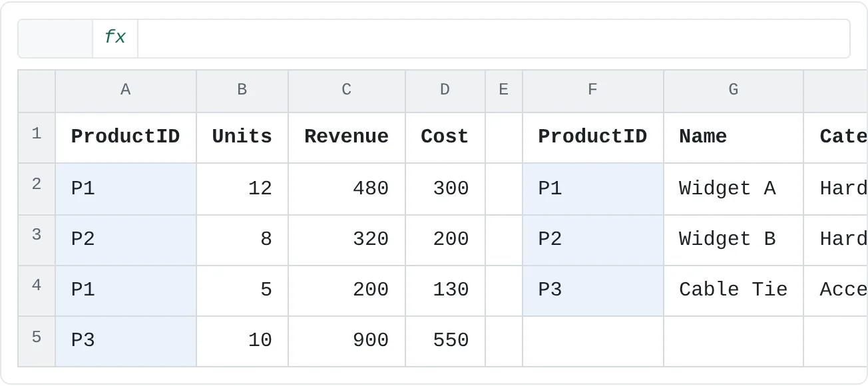Click cell F2 containing P1
868x386 pixels.
[x=593, y=189]
